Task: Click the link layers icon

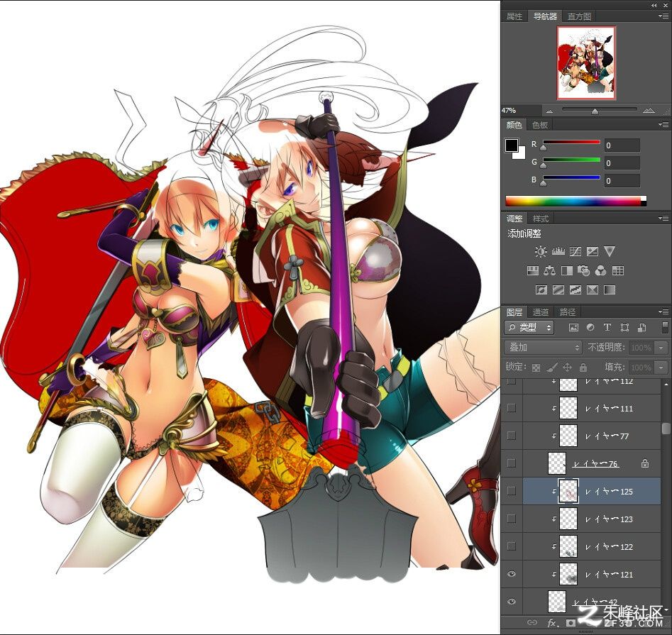Action: (532, 622)
